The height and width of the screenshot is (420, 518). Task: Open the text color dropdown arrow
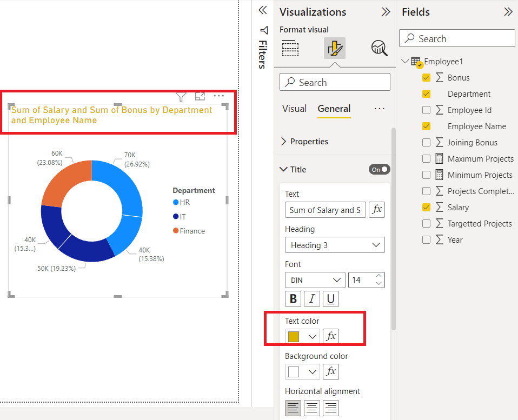coord(312,336)
